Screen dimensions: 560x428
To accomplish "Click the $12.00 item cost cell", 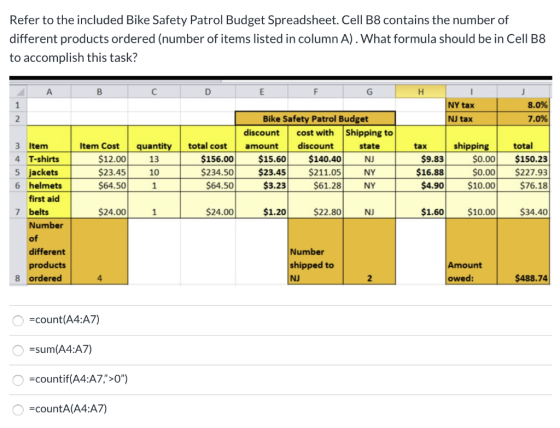I will pos(99,159).
